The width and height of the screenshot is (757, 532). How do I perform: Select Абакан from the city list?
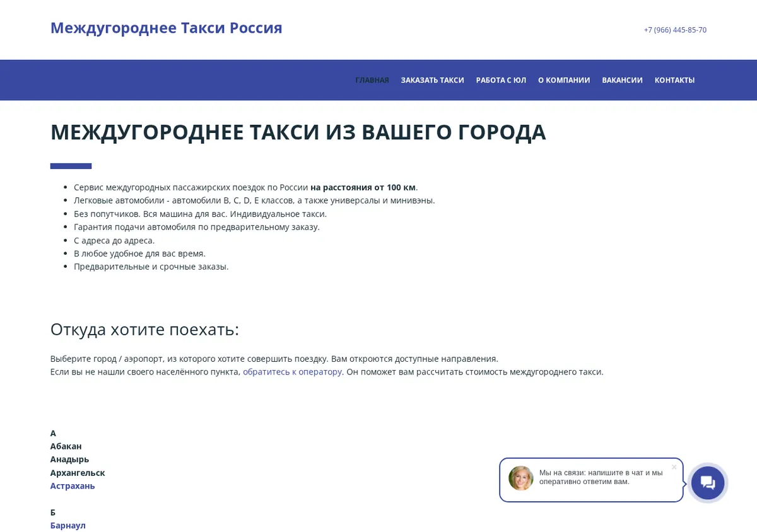click(x=66, y=446)
